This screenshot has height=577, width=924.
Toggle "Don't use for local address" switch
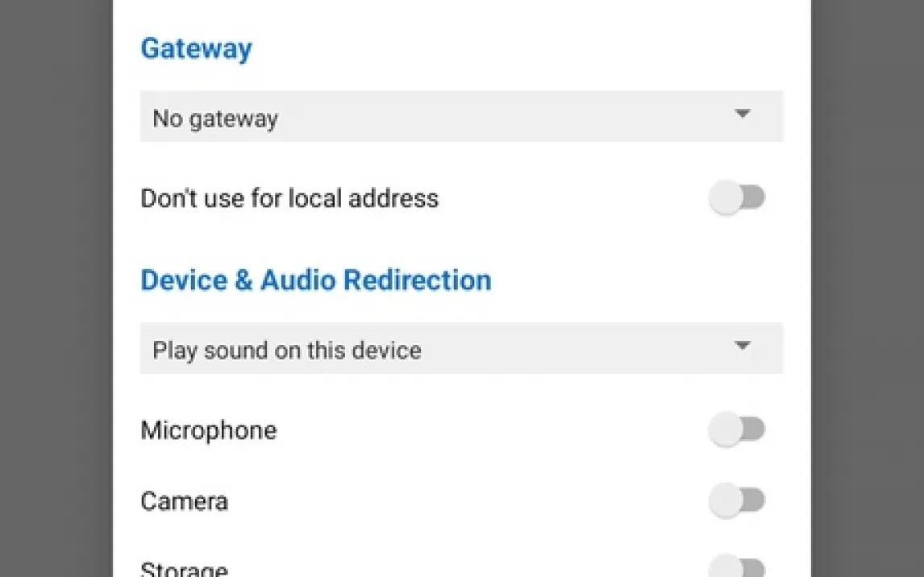[737, 198]
